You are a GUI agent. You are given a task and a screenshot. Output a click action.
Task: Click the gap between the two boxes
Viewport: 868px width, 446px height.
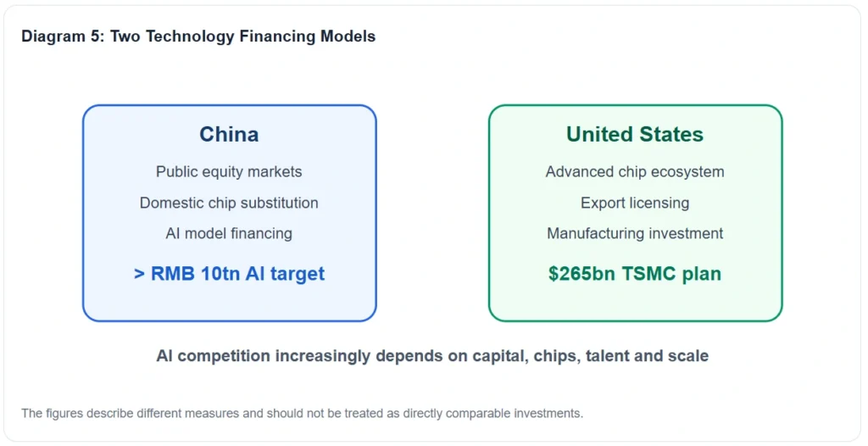432,214
